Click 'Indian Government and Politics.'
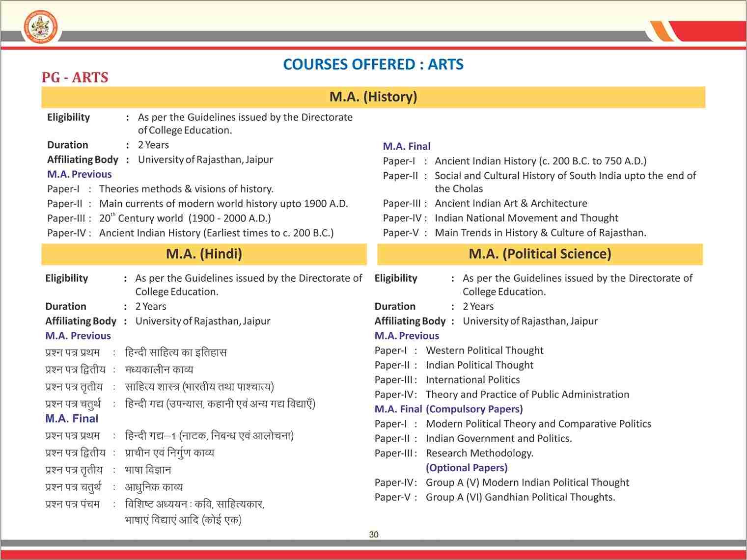Image resolution: width=747 pixels, height=560 pixels. (x=498, y=439)
